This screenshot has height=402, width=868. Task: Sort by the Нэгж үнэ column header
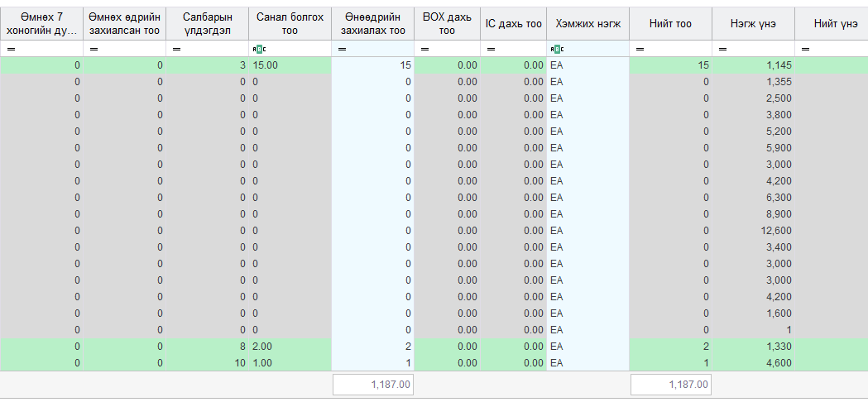coord(753,24)
